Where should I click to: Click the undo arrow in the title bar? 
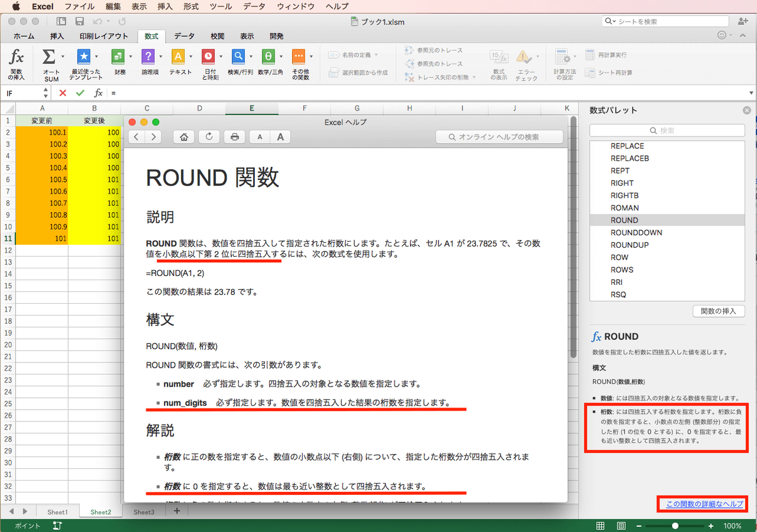97,21
